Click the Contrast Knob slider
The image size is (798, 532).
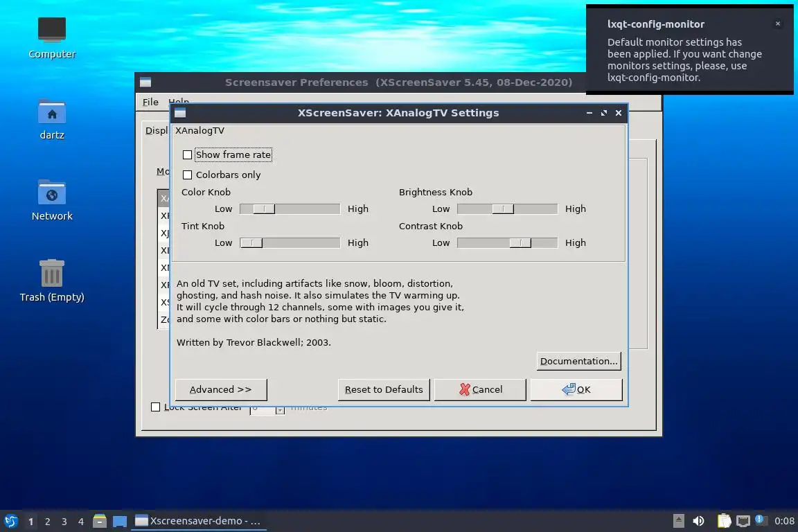(x=507, y=243)
